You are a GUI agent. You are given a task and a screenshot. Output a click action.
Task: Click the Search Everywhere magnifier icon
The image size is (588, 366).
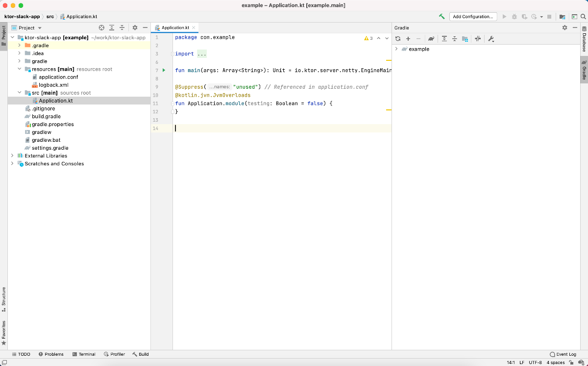(x=583, y=17)
